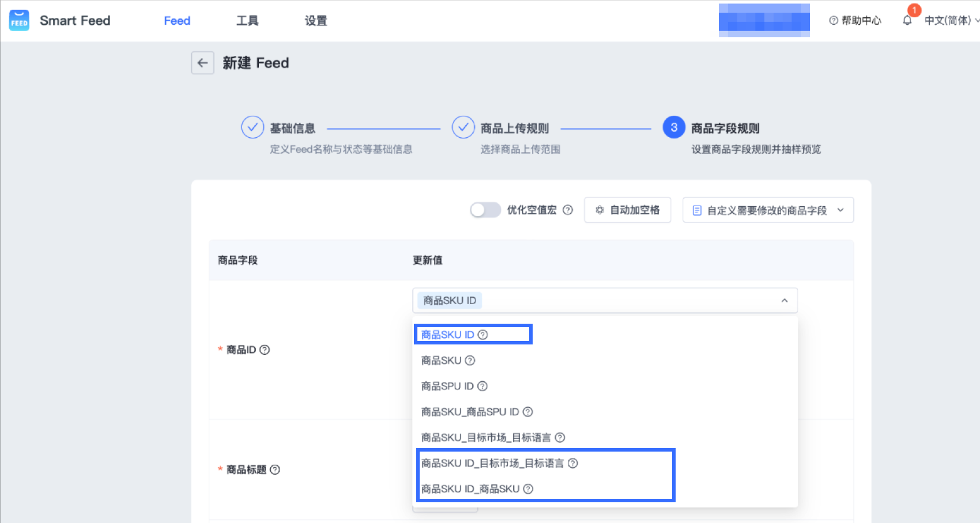Click the Smart Feed logo icon
This screenshot has width=980, height=523.
[19, 21]
